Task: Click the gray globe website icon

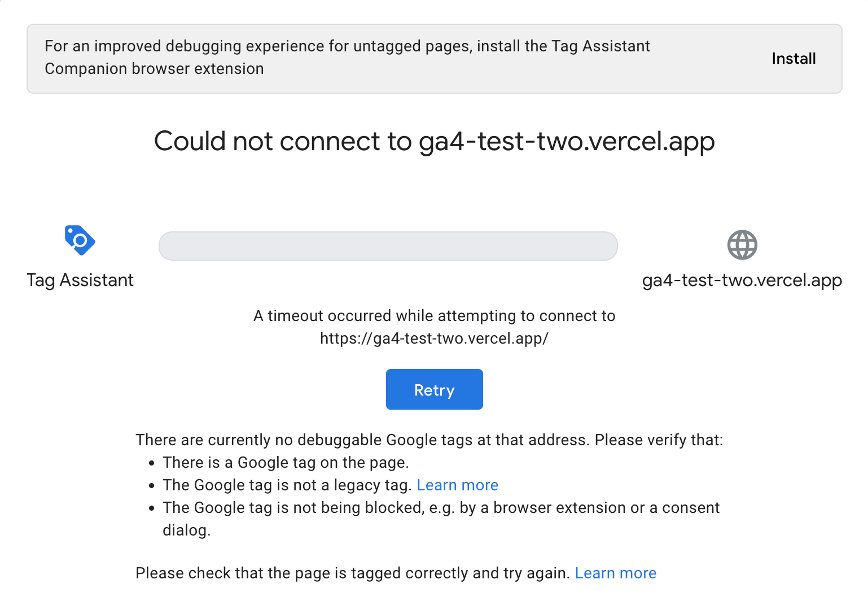Action: [742, 245]
